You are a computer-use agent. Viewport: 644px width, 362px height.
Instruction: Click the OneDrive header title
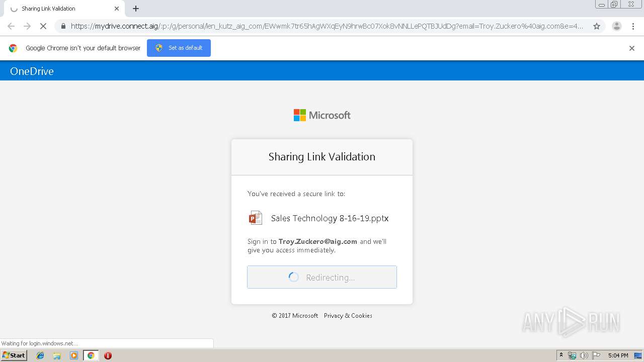tap(32, 71)
